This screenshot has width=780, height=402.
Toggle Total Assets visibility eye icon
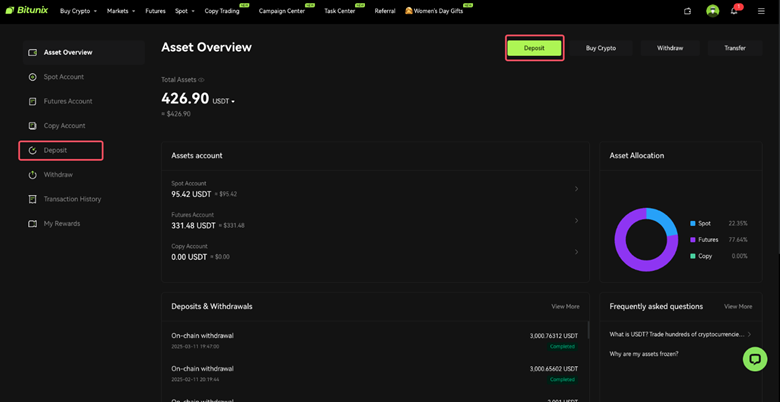201,80
